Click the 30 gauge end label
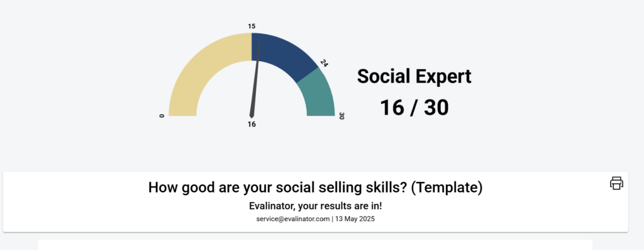Screen dimensions: 644x250 coord(341,116)
